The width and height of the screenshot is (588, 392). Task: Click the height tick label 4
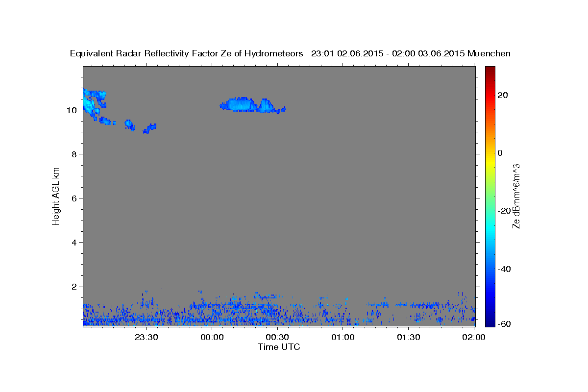point(74,243)
